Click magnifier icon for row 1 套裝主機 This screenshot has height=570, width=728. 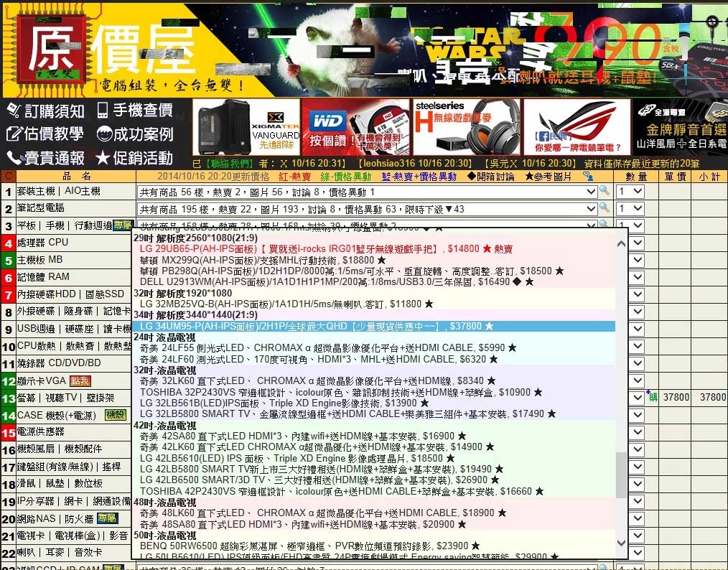tap(604, 190)
